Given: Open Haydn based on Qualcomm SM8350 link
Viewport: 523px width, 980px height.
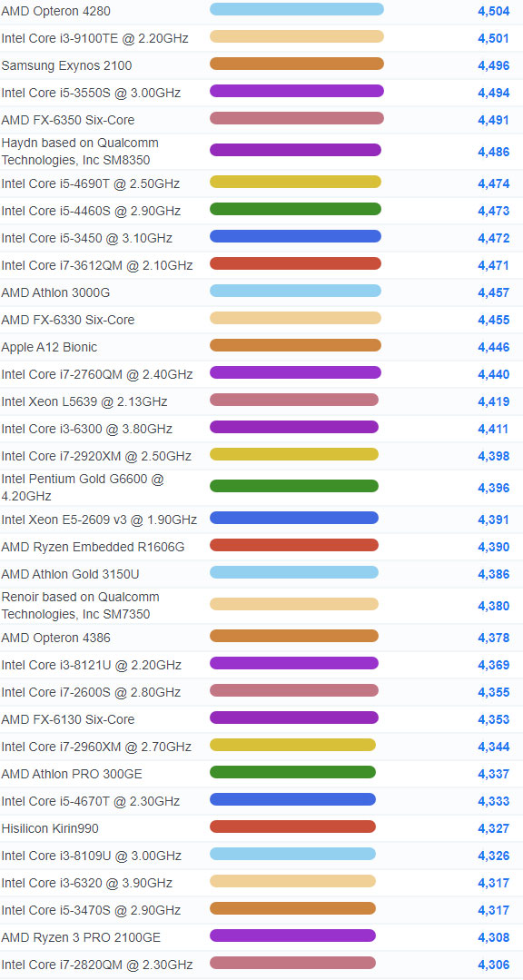Looking at the screenshot, I should tap(80, 152).
